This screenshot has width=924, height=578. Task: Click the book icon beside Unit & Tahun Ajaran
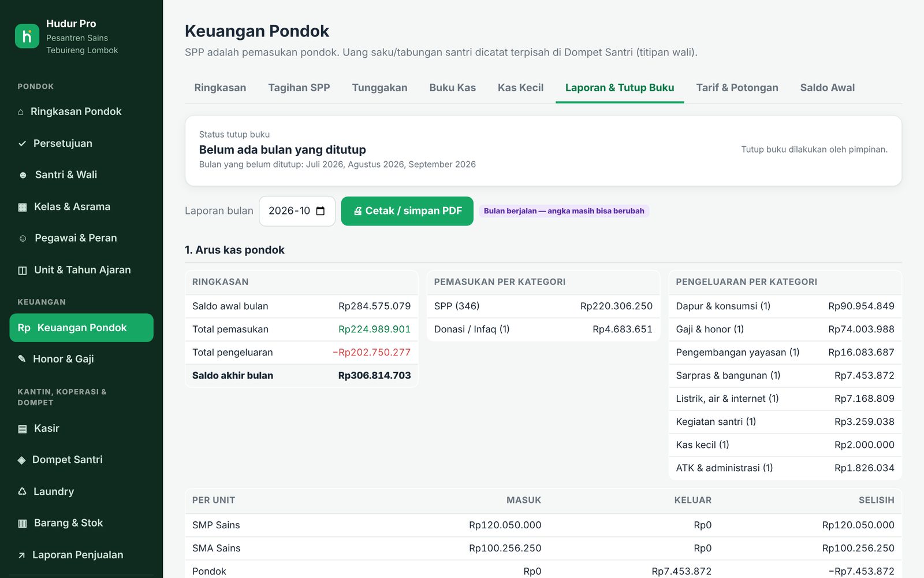coord(23,271)
